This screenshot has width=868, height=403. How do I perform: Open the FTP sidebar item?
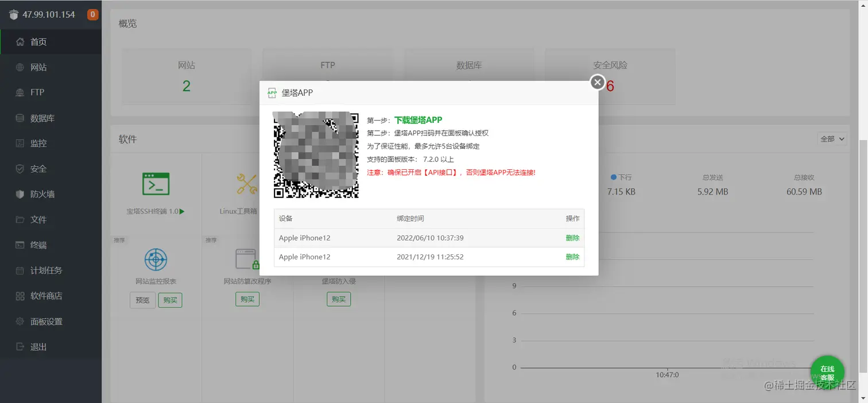[51, 92]
